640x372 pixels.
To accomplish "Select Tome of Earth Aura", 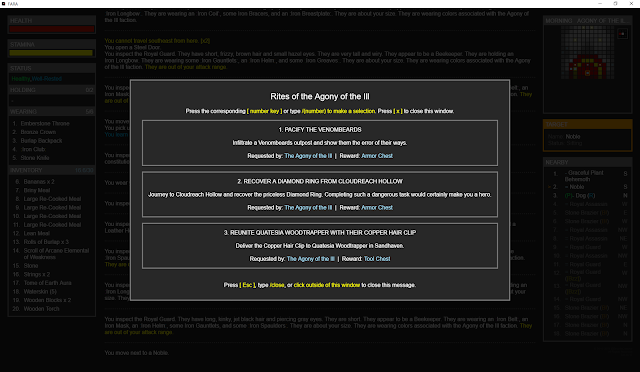I will pos(47,283).
